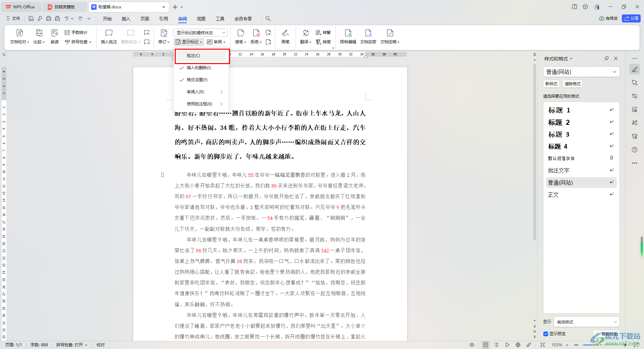Click the Undo arrow icon
644x349 pixels.
tap(67, 19)
